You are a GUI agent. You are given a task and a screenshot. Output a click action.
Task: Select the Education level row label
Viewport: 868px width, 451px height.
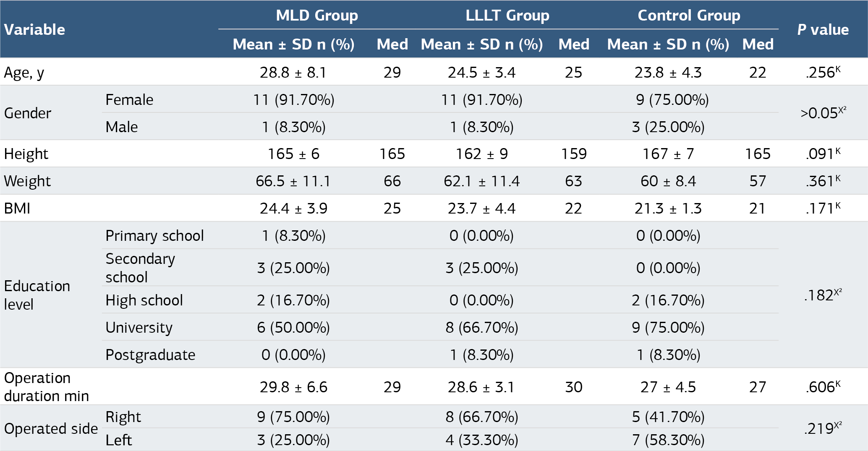pos(37,295)
